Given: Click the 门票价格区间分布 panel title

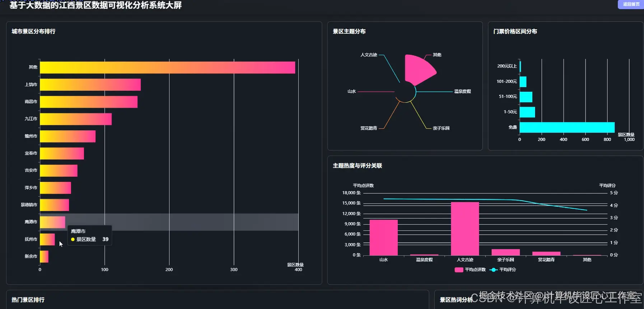Looking at the screenshot, I should (x=515, y=32).
